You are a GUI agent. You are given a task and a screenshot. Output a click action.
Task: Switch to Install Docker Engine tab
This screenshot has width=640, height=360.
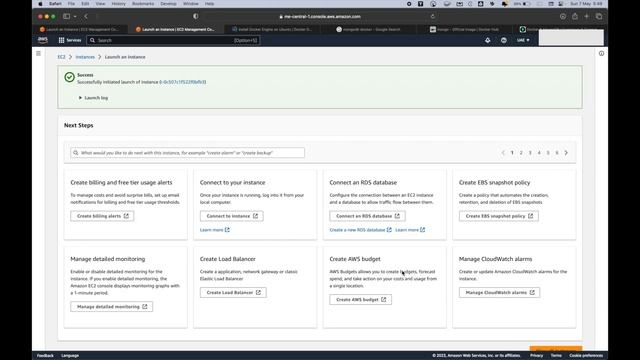pos(272,29)
